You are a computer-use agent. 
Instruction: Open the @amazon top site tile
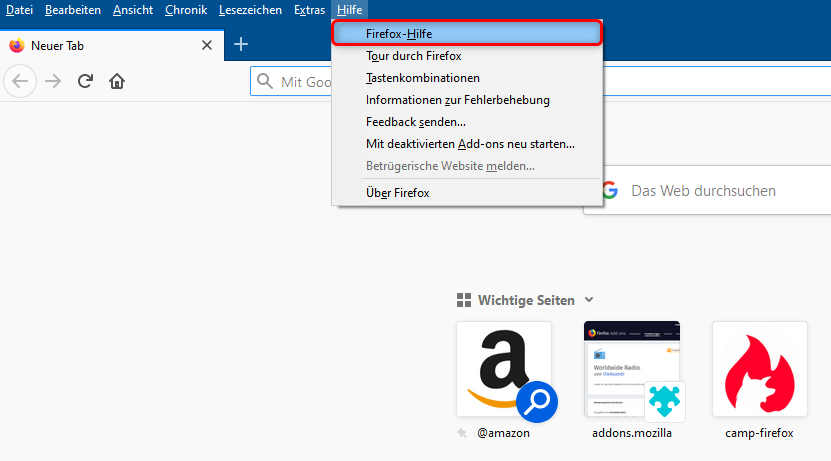pos(504,369)
